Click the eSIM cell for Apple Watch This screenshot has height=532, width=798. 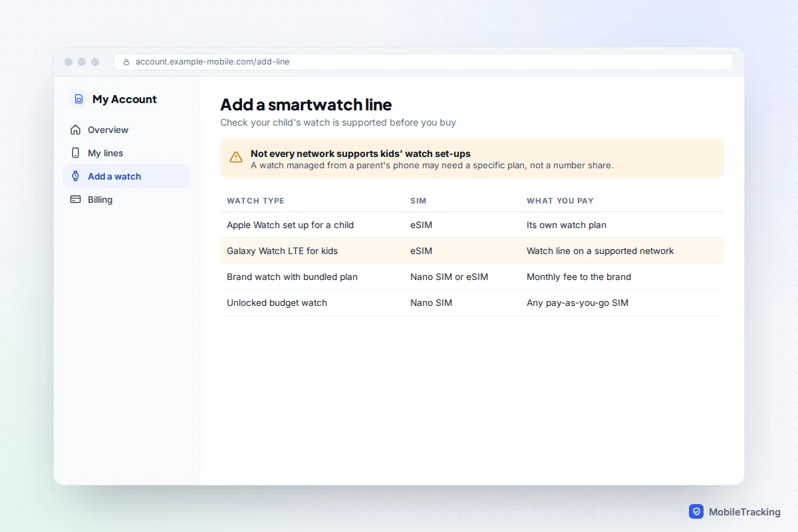421,225
